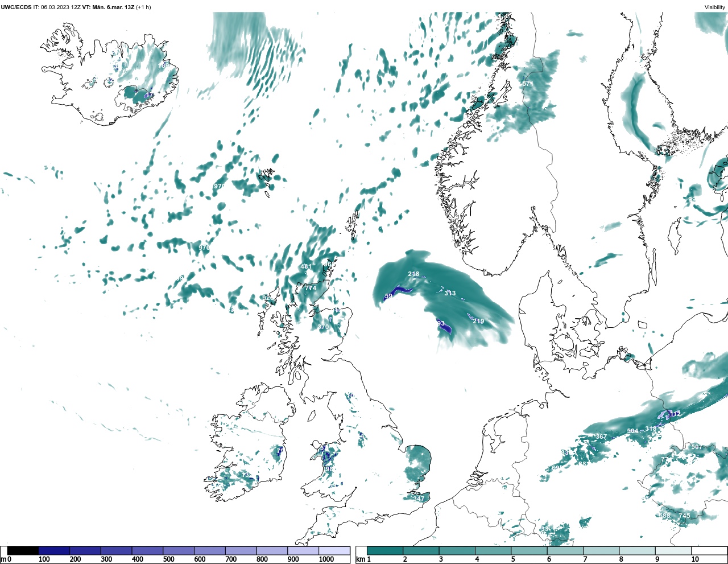Click the 2–3 km legend swatch

421,550
